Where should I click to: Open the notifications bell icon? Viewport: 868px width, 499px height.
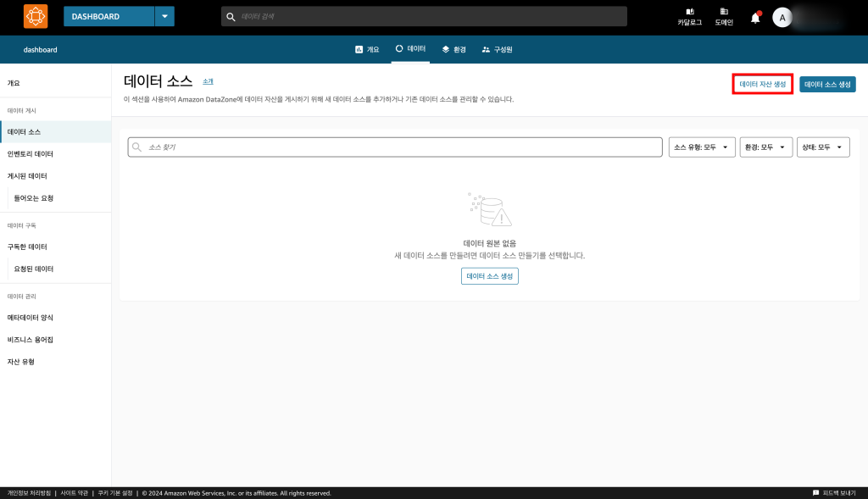755,18
